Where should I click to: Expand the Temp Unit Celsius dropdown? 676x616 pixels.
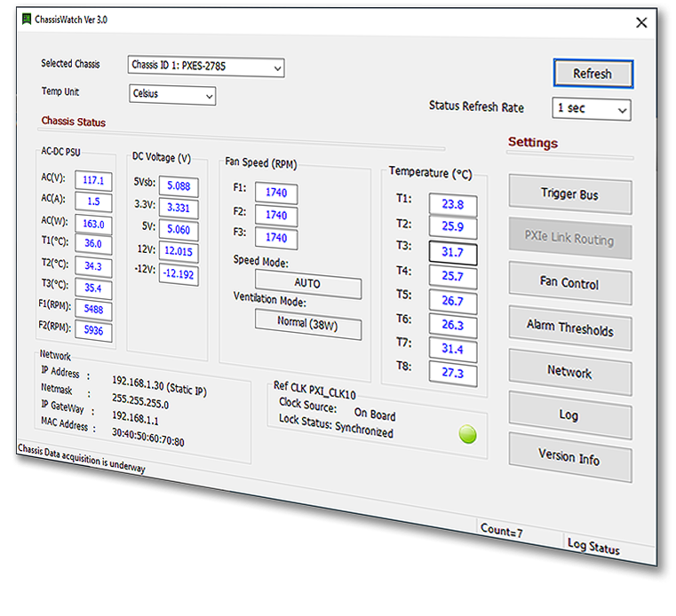[172, 94]
